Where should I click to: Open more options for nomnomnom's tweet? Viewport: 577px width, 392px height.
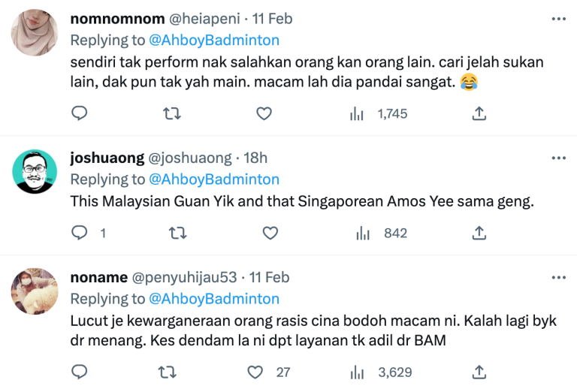coord(559,19)
